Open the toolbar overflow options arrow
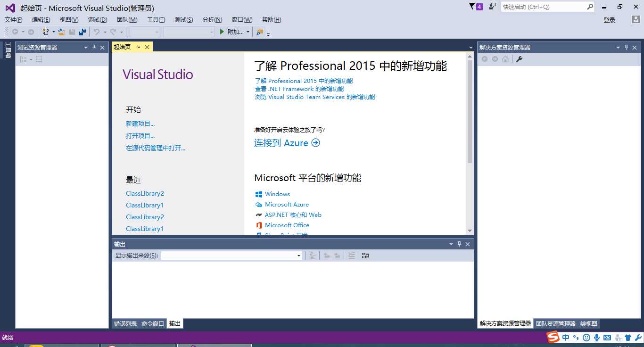The image size is (644, 347). (x=268, y=34)
